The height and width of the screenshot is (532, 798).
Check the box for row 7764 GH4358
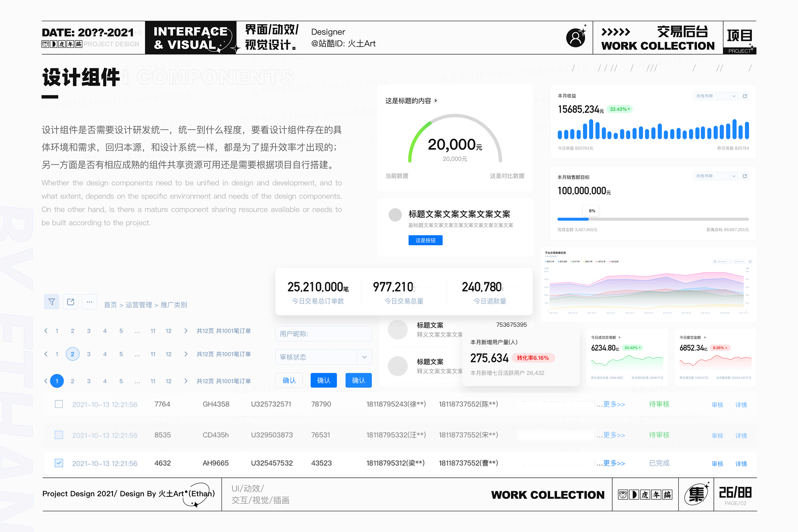tap(59, 404)
